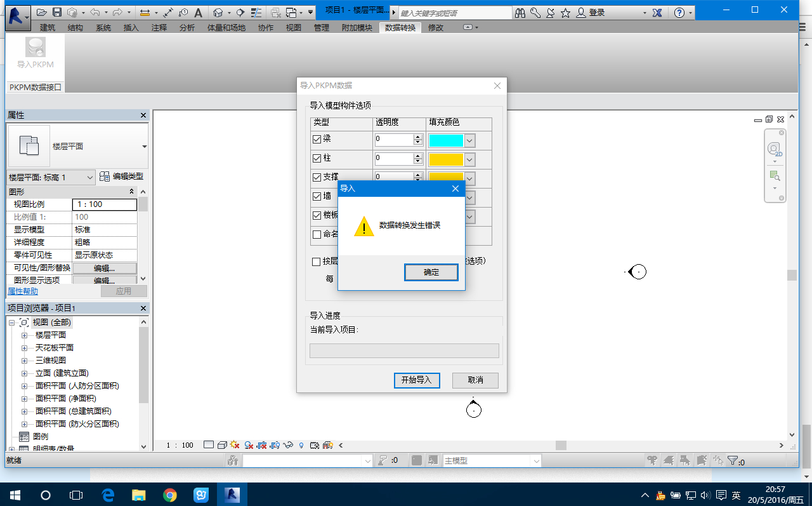Screen dimensions: 812x506
Task: Toggle the Visual Style icon in view control bar
Action: click(222, 445)
